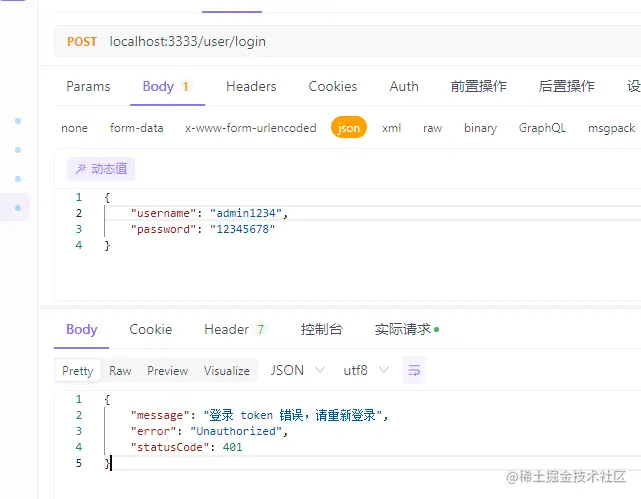This screenshot has width=641, height=499.
Task: Click the Header tab's count badge 7
Action: click(260, 329)
